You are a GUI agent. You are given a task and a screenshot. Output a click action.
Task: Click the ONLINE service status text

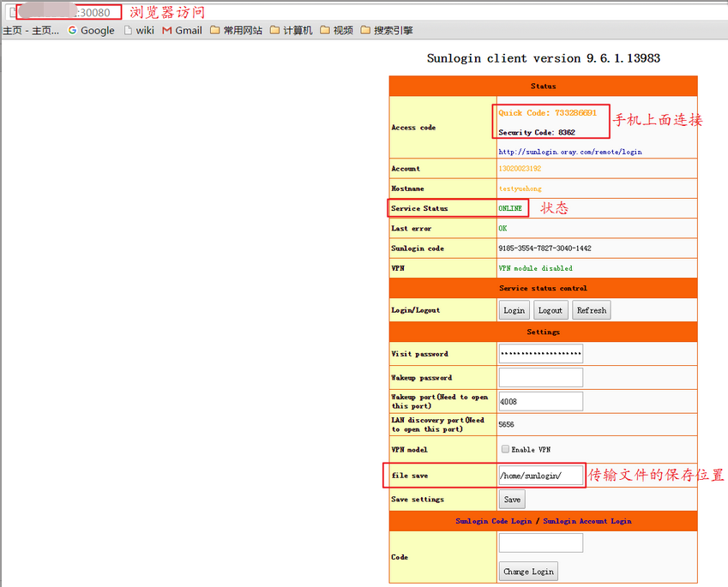[x=510, y=208]
